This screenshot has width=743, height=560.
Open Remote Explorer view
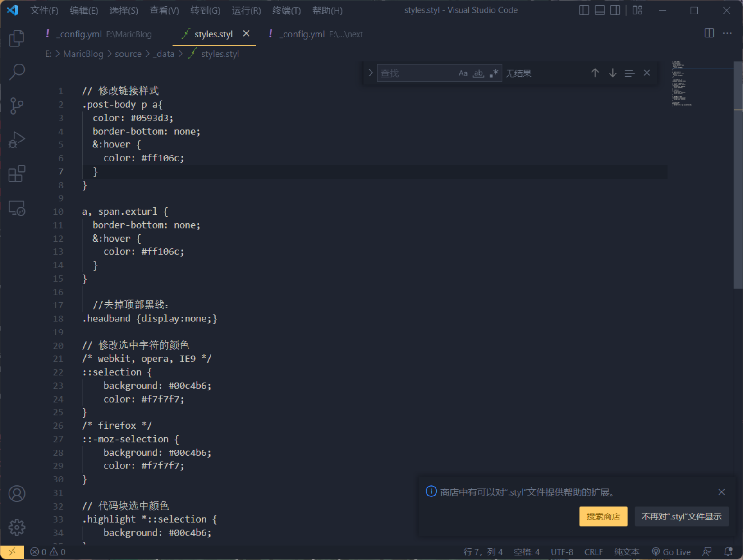coord(17,208)
